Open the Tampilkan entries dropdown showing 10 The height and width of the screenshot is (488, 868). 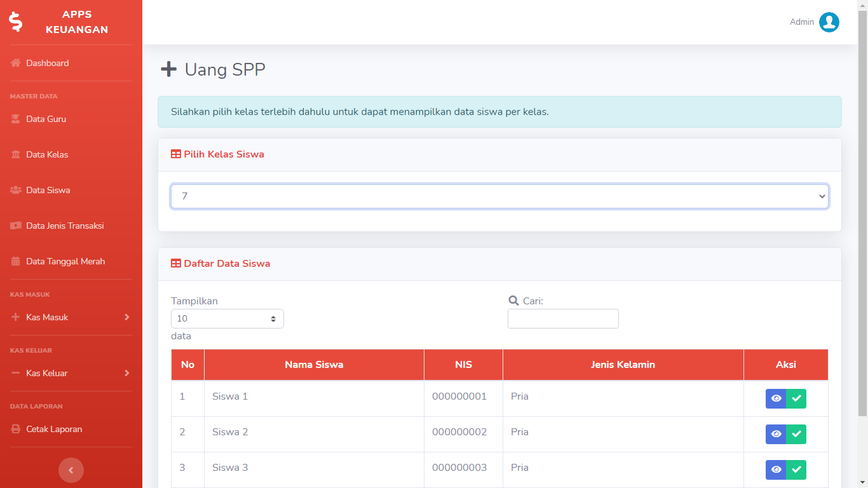(x=227, y=318)
